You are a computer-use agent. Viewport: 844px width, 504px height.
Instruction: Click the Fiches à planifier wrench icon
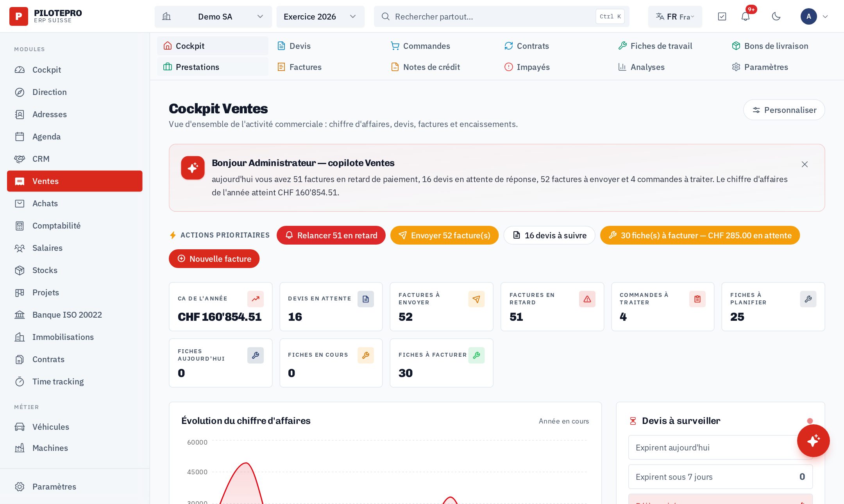tap(808, 299)
